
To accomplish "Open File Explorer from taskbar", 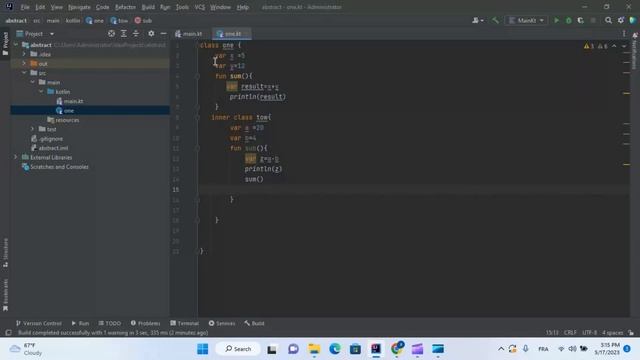I will point(314,349).
